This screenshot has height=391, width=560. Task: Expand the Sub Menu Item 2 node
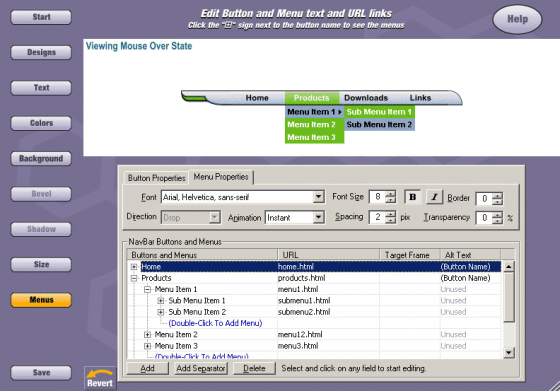point(161,312)
